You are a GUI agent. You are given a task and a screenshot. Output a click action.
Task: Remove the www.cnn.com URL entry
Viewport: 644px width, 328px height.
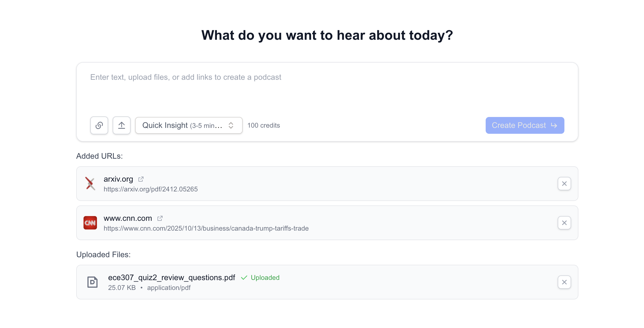pyautogui.click(x=564, y=223)
